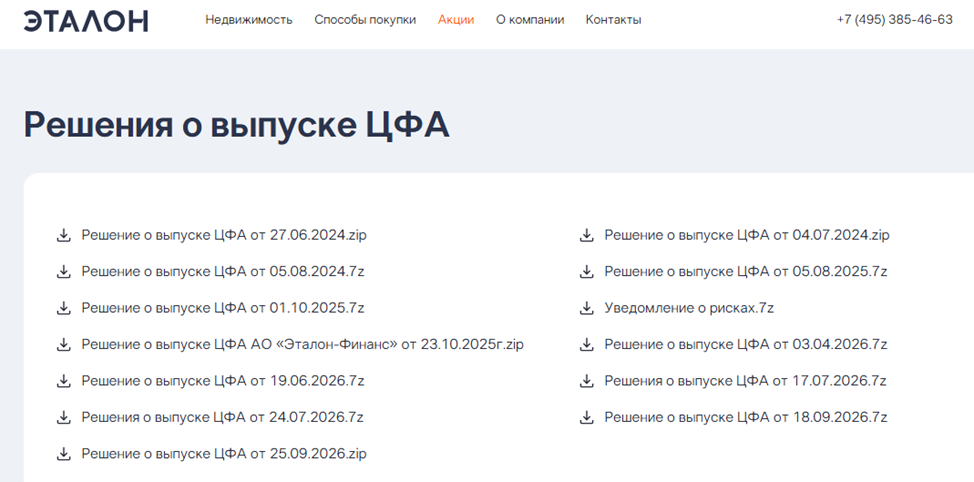The image size is (974, 482).
Task: Click download icon for 05.08.2024.7z
Action: (x=63, y=271)
